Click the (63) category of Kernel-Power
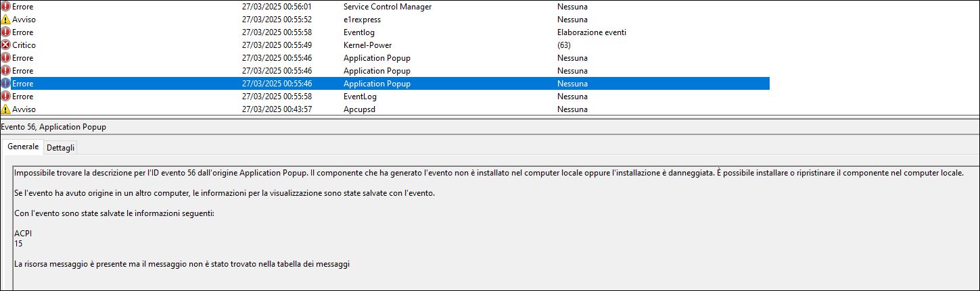Image resolution: width=980 pixels, height=291 pixels. 564,45
